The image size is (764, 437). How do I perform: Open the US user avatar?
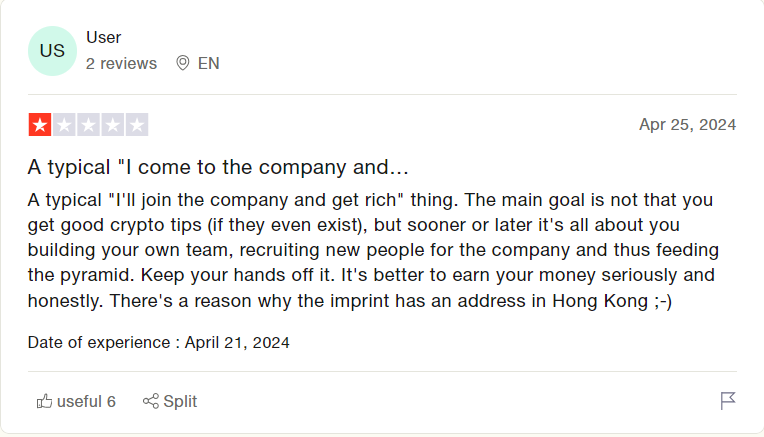click(x=52, y=51)
